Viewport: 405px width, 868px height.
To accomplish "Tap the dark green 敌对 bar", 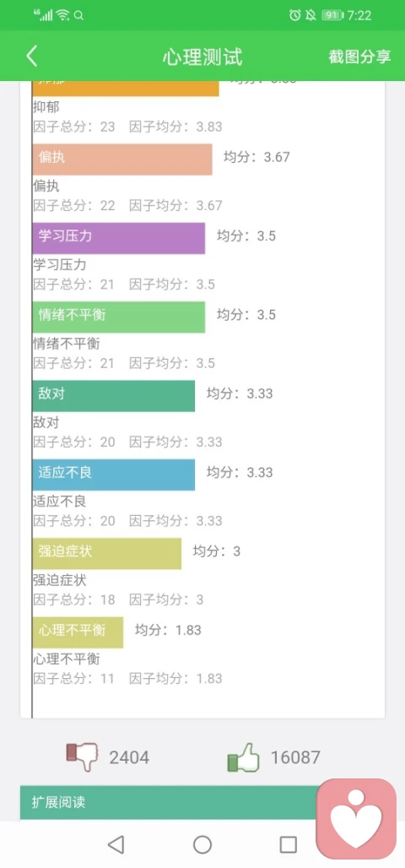I will (x=113, y=396).
